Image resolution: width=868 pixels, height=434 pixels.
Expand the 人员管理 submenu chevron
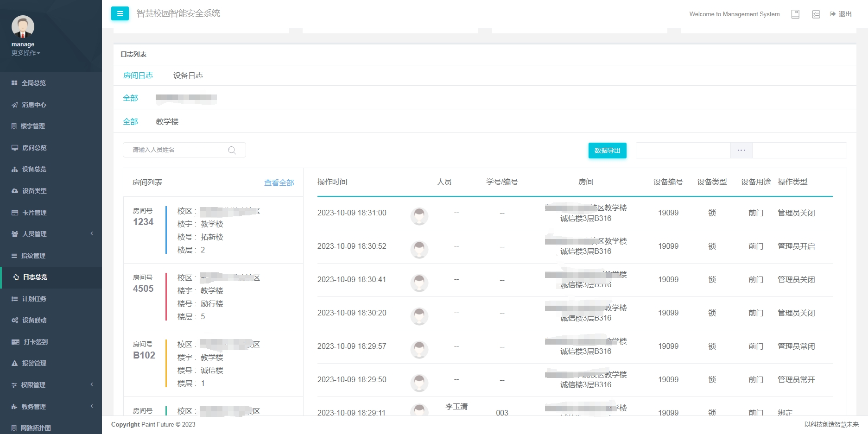pos(92,233)
